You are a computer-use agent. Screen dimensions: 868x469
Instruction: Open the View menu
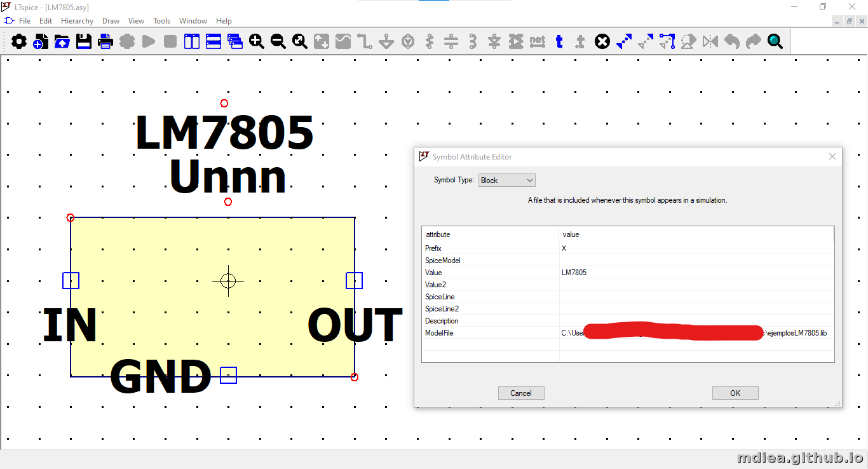tap(136, 21)
